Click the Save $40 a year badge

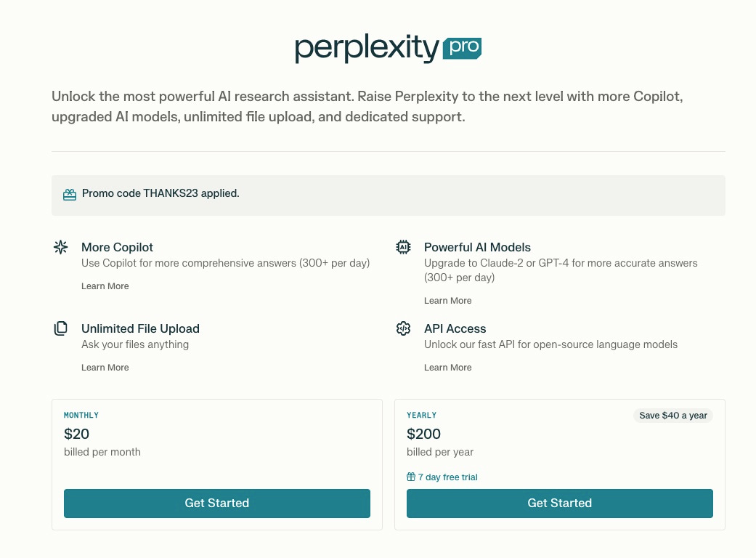[x=673, y=415]
